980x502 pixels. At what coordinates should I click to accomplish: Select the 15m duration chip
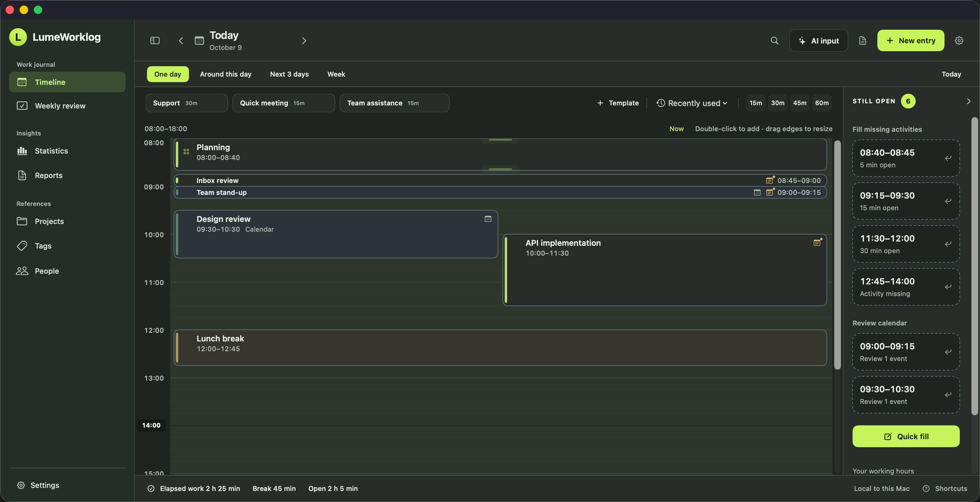(x=756, y=103)
